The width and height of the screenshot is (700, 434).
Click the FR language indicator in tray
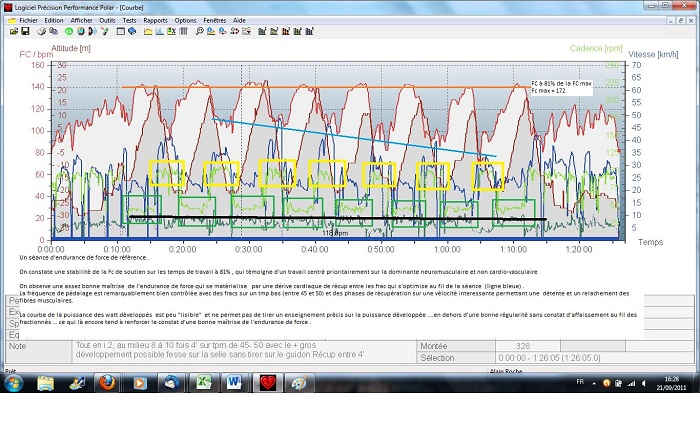point(580,382)
